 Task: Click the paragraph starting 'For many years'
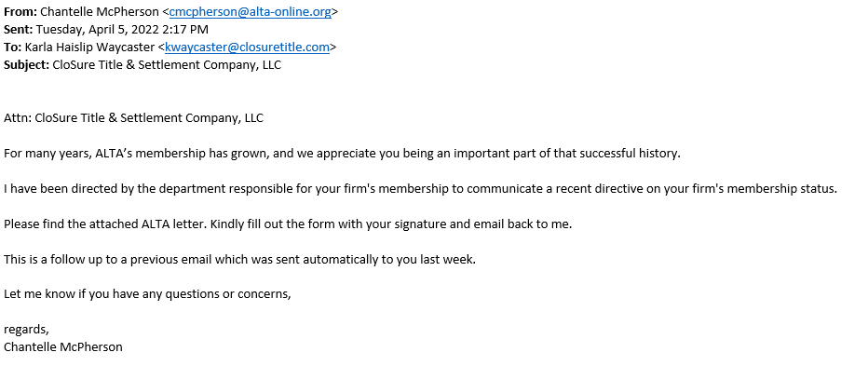pos(342,154)
